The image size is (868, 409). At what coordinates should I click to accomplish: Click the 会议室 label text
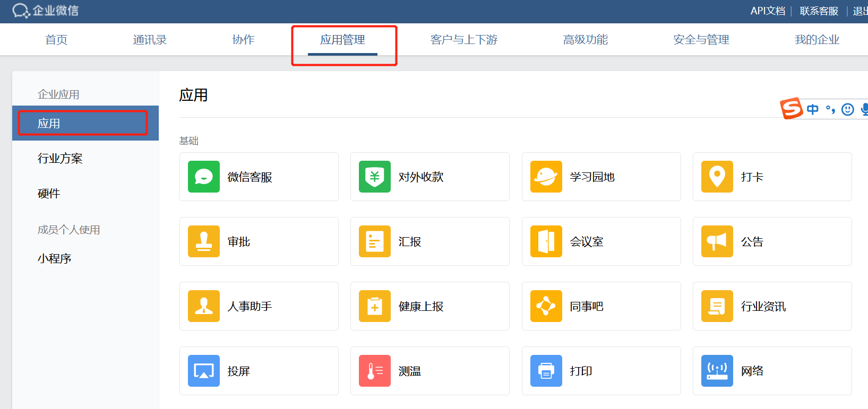click(587, 242)
